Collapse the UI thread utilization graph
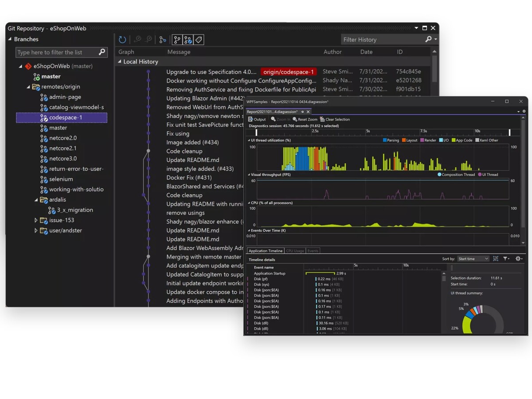 (x=249, y=141)
